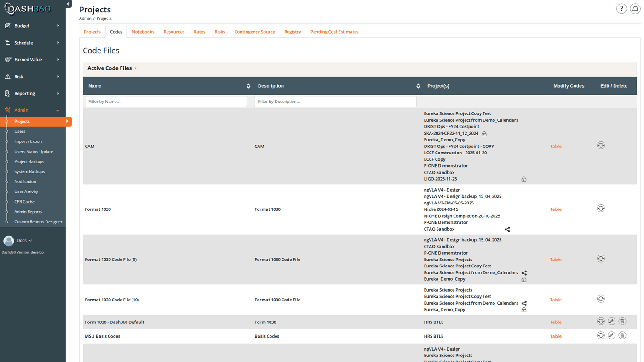Viewport: 644px width, 362px height.
Task: Click refresh icon for Form 1030 - Dash360 Default
Action: click(601, 321)
